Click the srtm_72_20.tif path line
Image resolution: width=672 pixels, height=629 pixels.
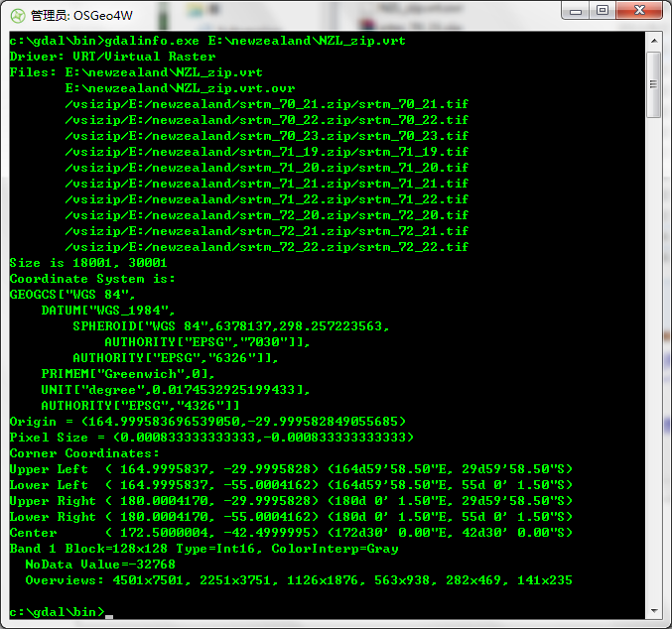pyautogui.click(x=267, y=215)
